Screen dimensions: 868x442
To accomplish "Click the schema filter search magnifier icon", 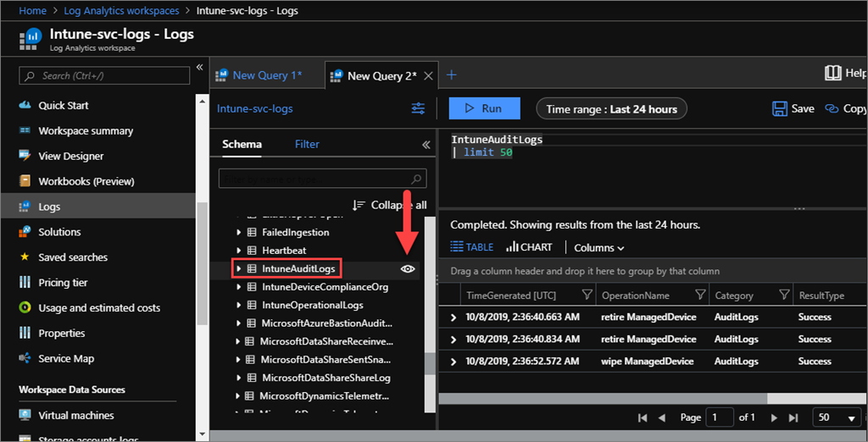I will (416, 179).
